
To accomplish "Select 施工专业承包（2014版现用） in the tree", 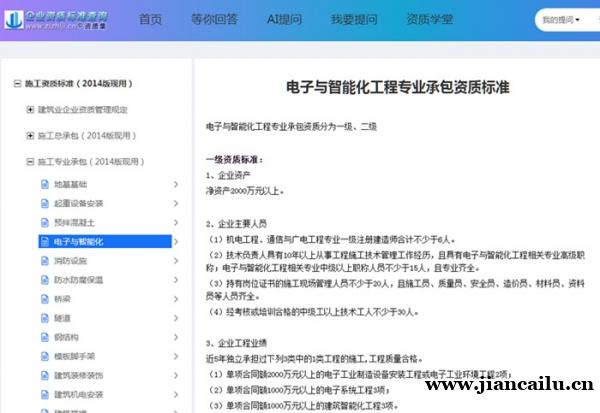I will click(91, 162).
